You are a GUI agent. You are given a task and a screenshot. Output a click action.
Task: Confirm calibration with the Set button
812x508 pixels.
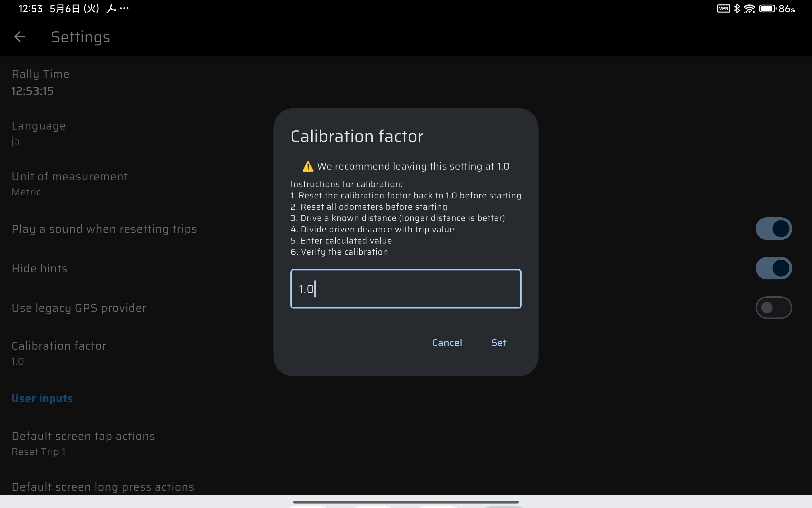pos(498,343)
